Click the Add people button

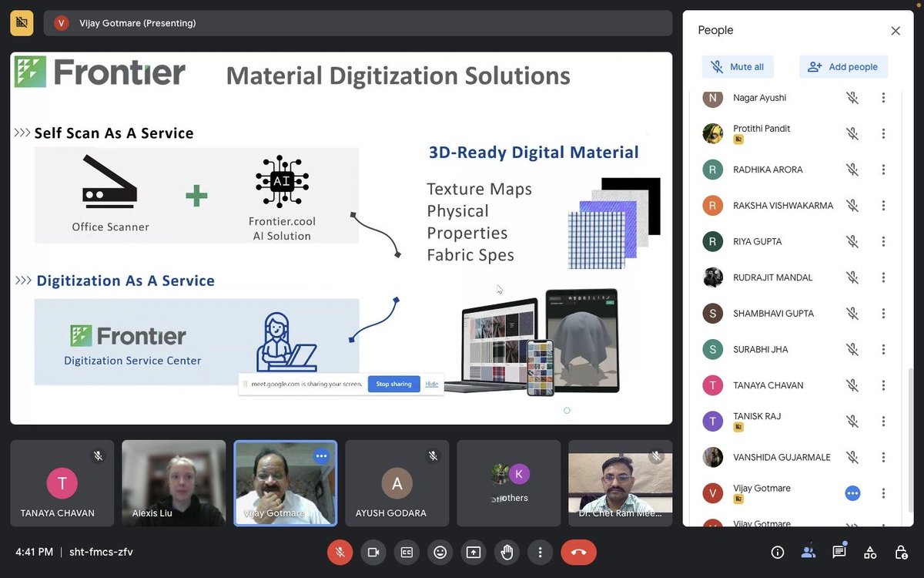[x=843, y=67]
